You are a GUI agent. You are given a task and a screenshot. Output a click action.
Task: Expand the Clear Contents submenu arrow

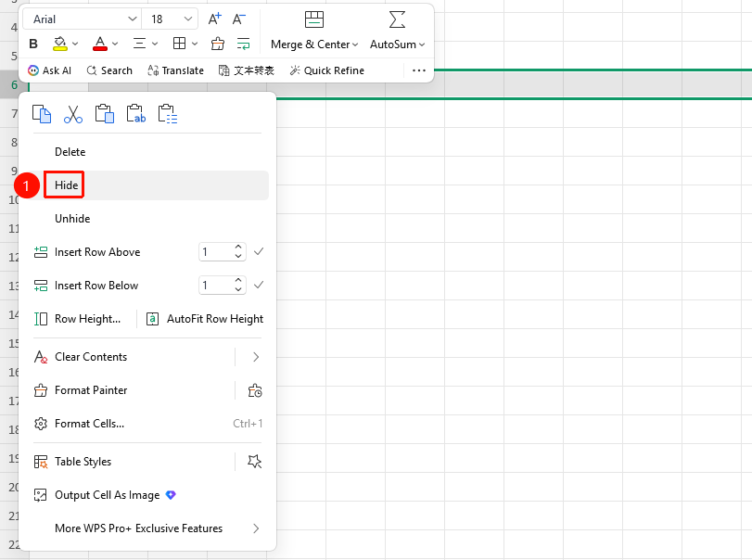tap(256, 357)
